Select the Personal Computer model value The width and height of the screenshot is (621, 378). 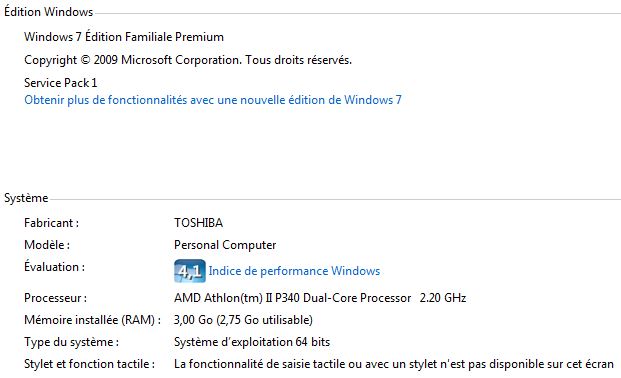(x=225, y=245)
